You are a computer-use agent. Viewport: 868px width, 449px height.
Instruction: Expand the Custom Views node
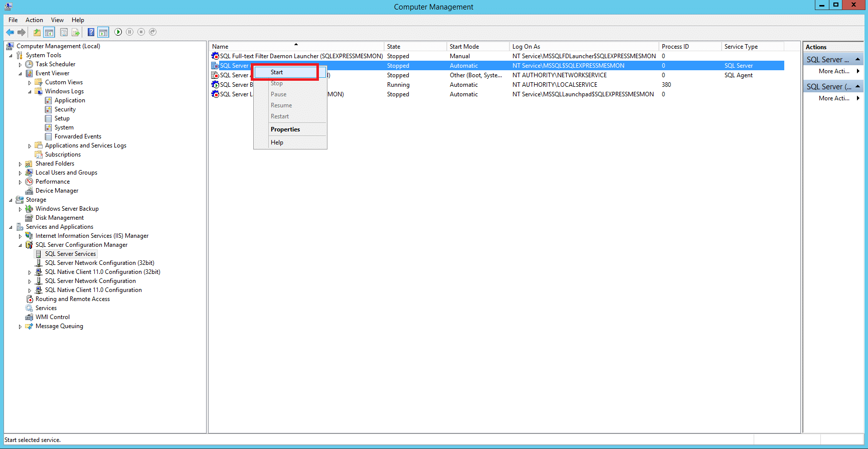(30, 83)
